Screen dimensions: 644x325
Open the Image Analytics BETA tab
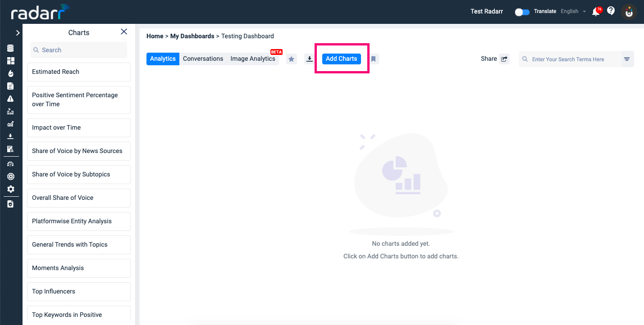pyautogui.click(x=253, y=59)
